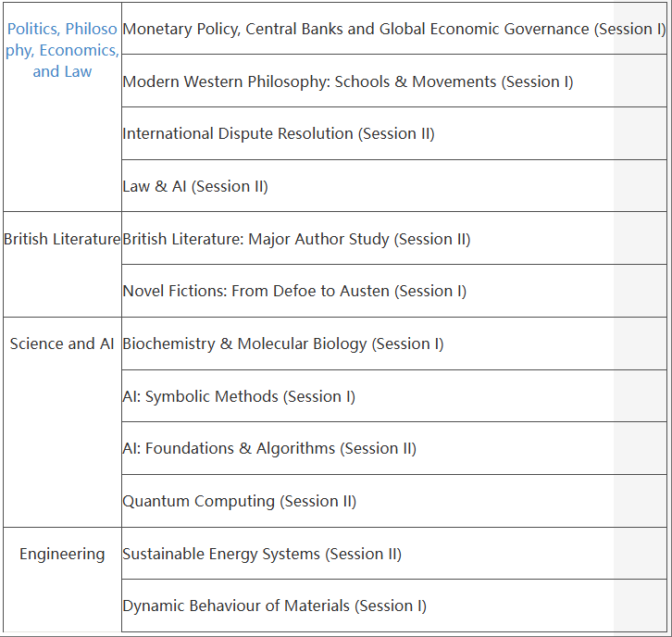
Task: Click the Politics, Philosophy, Economics, and Law link
Action: pyautogui.click(x=62, y=50)
